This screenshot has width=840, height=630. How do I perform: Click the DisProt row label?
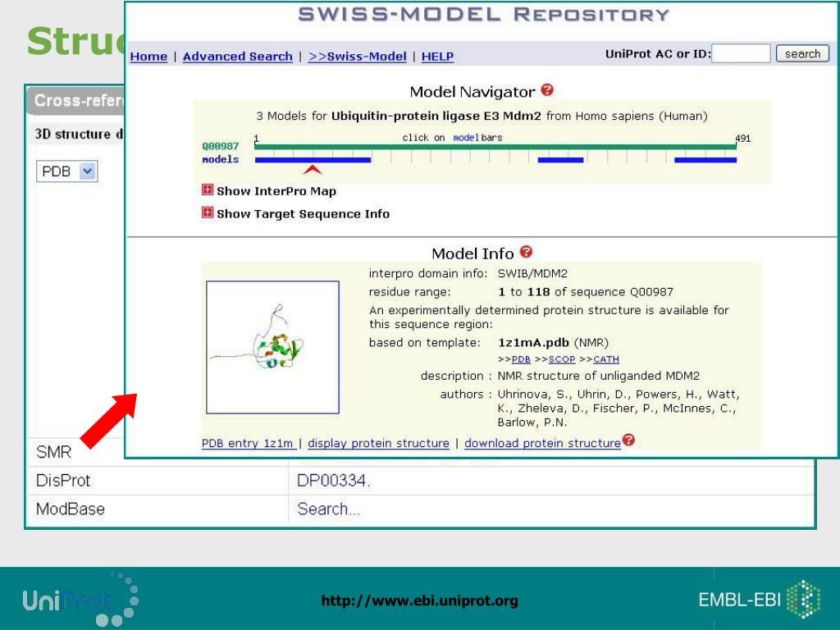(x=62, y=481)
